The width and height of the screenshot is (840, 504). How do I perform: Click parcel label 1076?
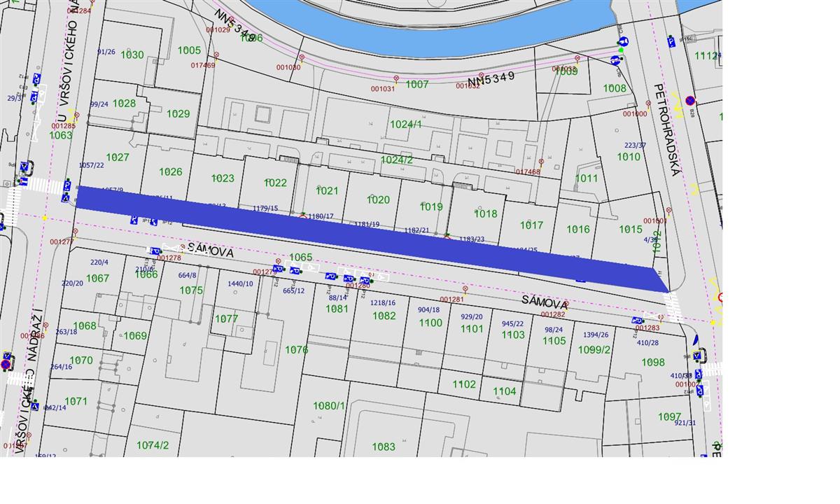tap(296, 349)
